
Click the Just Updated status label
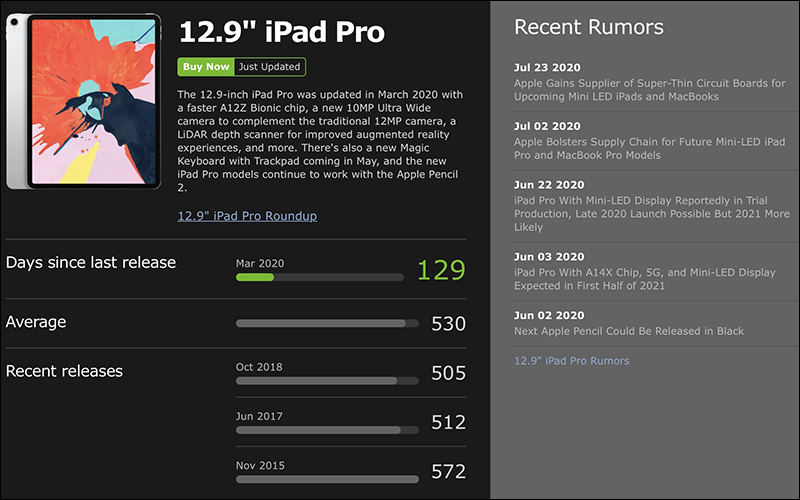tap(269, 67)
